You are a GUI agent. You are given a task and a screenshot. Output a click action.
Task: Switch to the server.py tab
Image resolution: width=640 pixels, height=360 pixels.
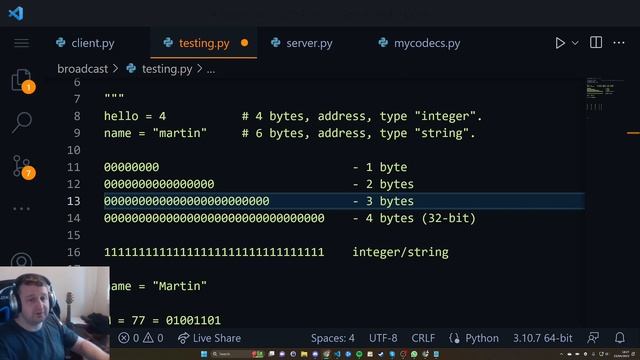309,43
